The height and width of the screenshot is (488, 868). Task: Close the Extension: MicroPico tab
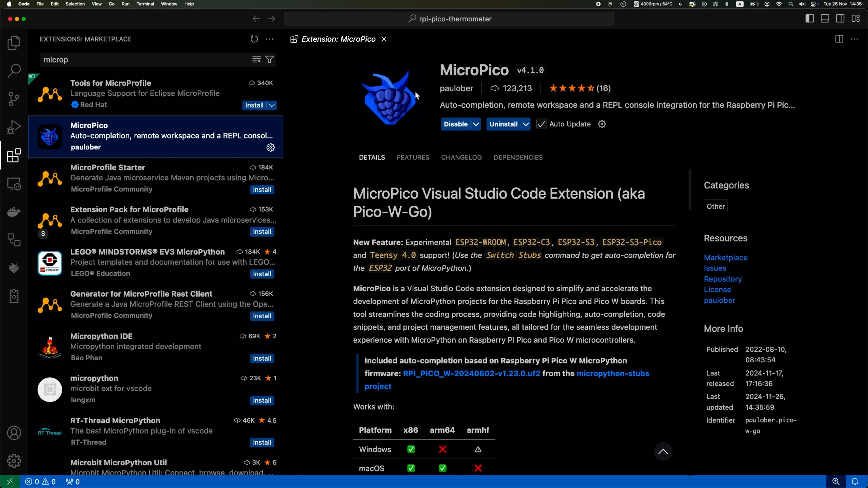[x=384, y=39]
